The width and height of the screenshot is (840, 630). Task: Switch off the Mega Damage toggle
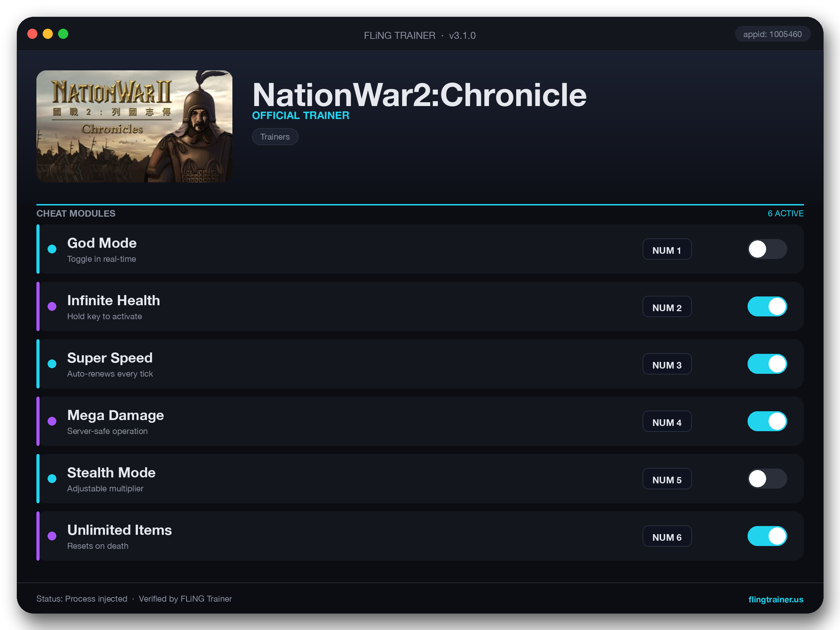tap(767, 421)
